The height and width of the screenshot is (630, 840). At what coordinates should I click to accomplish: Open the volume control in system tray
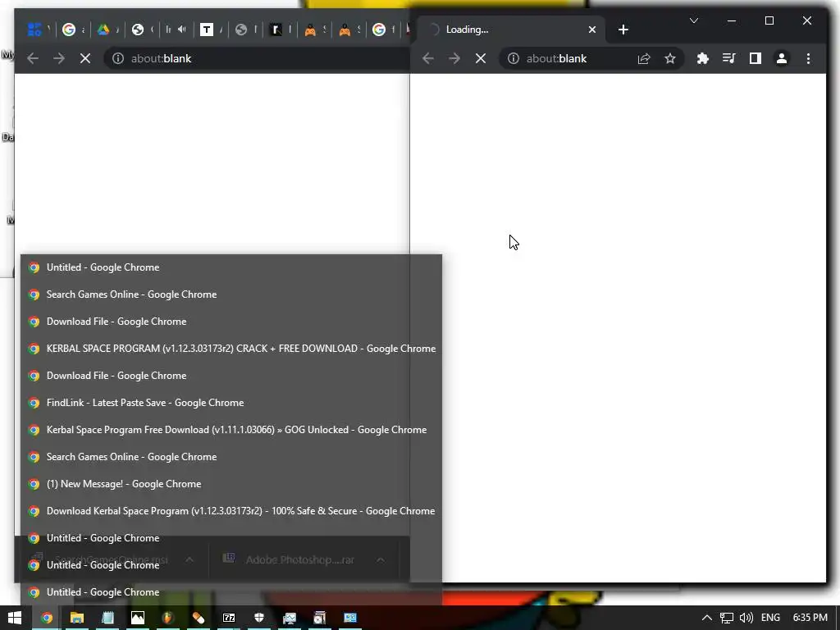coord(746,618)
